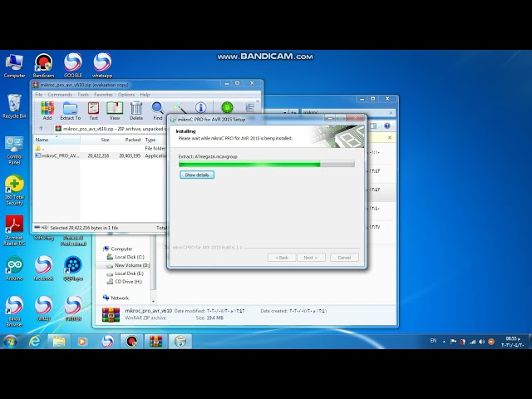Select the parent folder '..' row
The height and width of the screenshot is (399, 532).
tap(100, 148)
